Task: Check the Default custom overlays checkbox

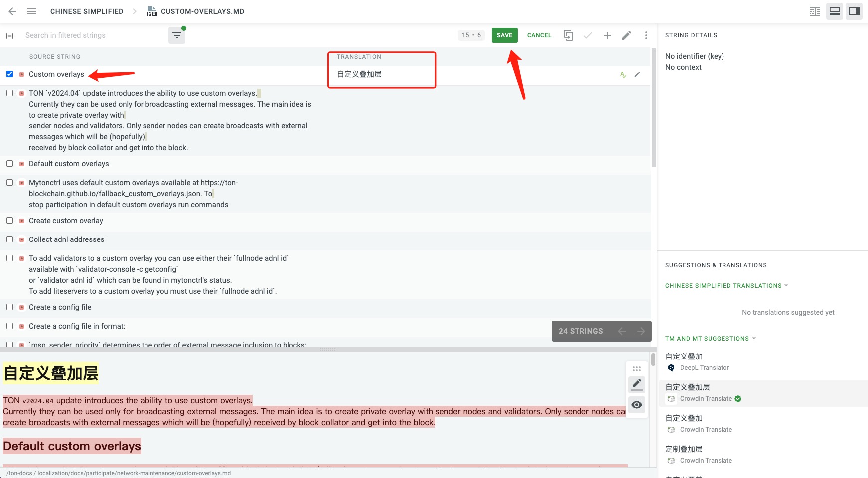Action: (9, 163)
